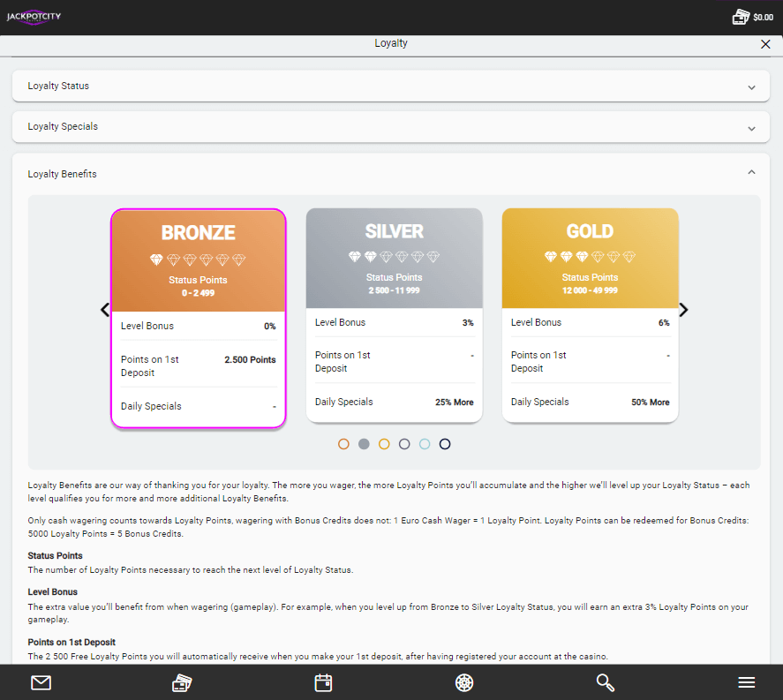
Task: Go to next loyalty level card
Action: point(683,310)
